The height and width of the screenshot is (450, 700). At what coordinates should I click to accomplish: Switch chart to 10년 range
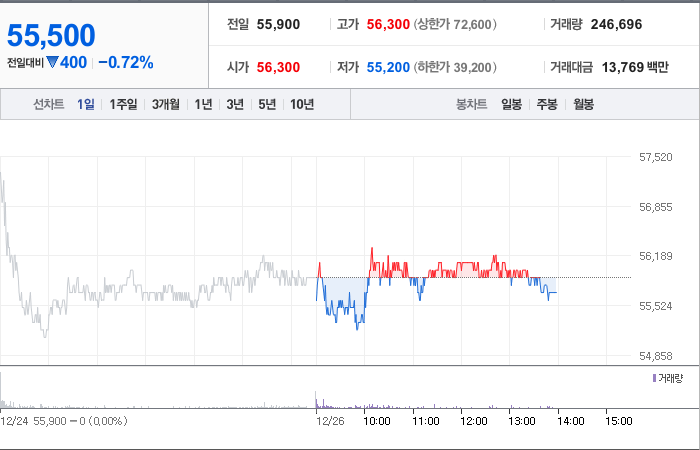coord(302,104)
